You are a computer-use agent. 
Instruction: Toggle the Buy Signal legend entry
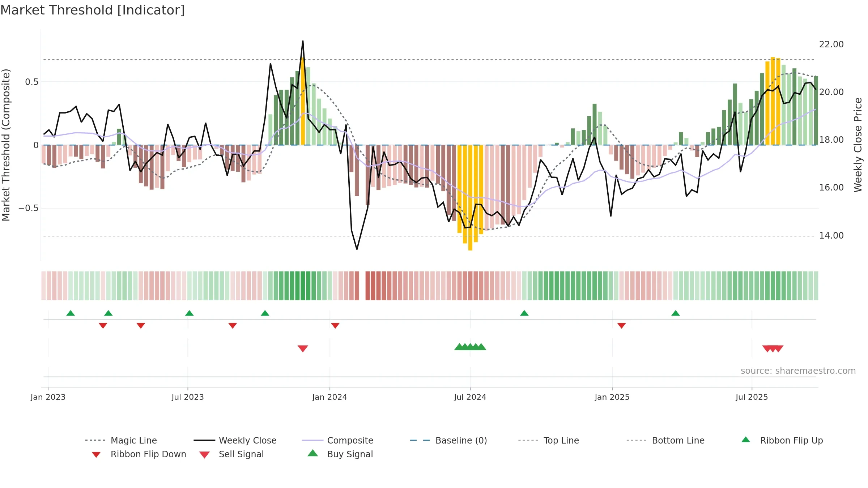coord(340,454)
